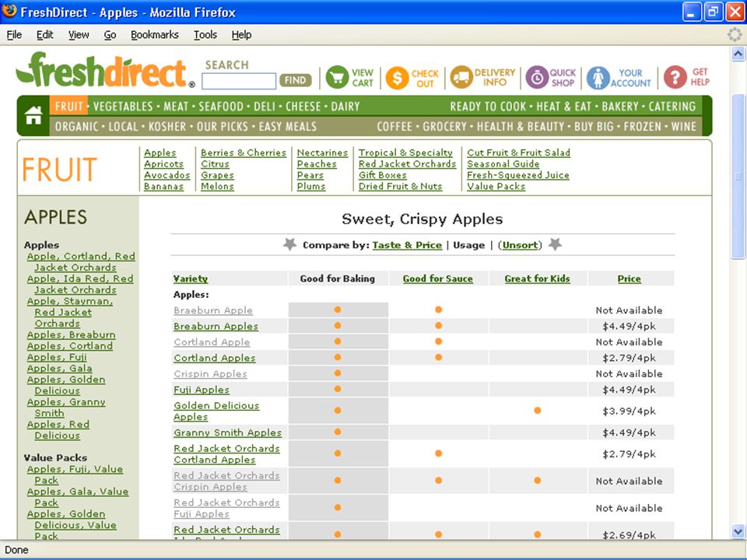Open sidebar link Apples, Red Delicious
Image resolution: width=747 pixels, height=560 pixels.
click(x=58, y=430)
